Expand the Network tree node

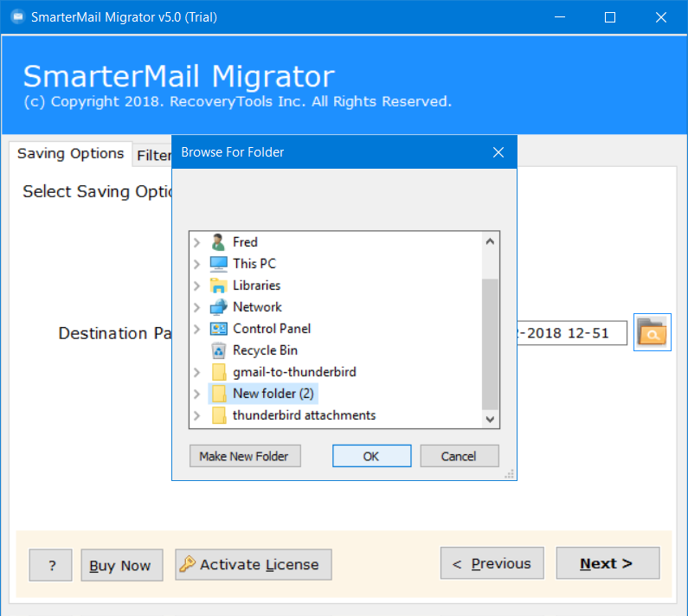[197, 307]
